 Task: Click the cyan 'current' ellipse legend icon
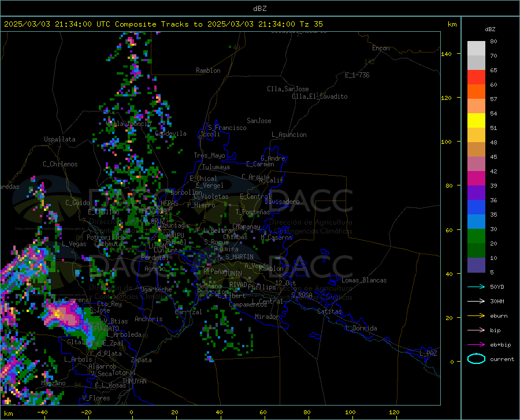coord(476,359)
